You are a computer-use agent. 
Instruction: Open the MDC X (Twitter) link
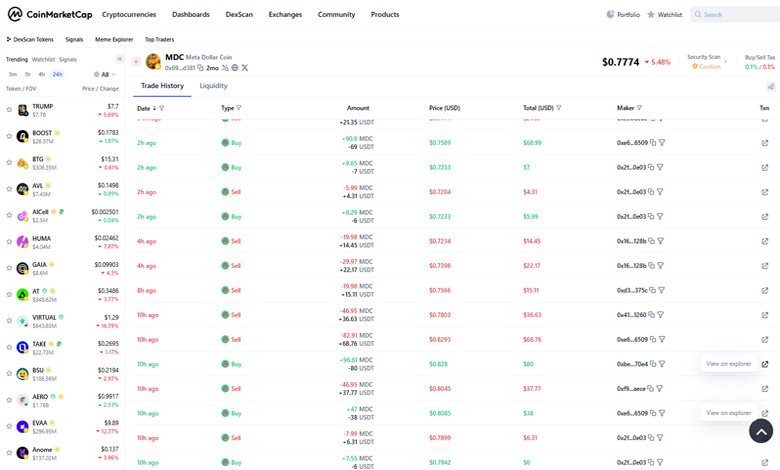click(x=245, y=68)
